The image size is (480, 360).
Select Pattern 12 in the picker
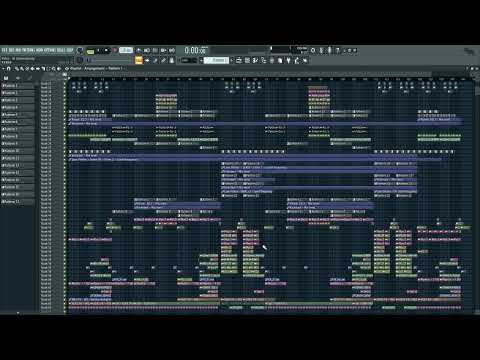point(18,165)
